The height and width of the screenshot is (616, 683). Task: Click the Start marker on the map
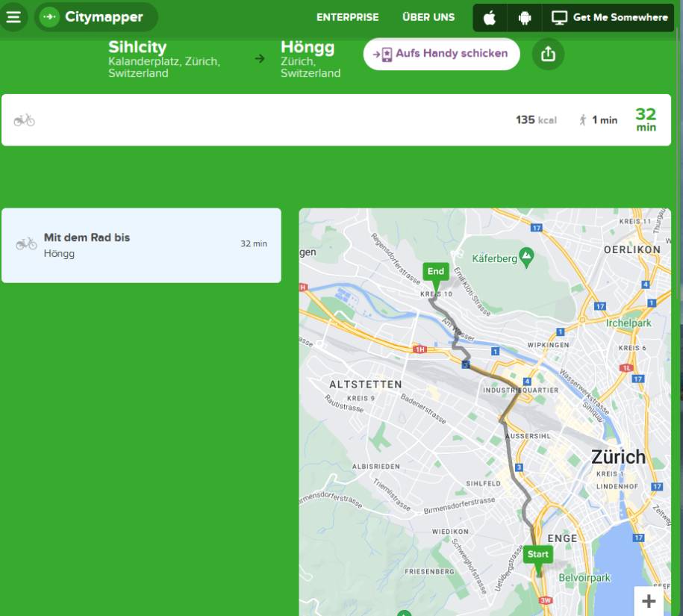coord(537,554)
